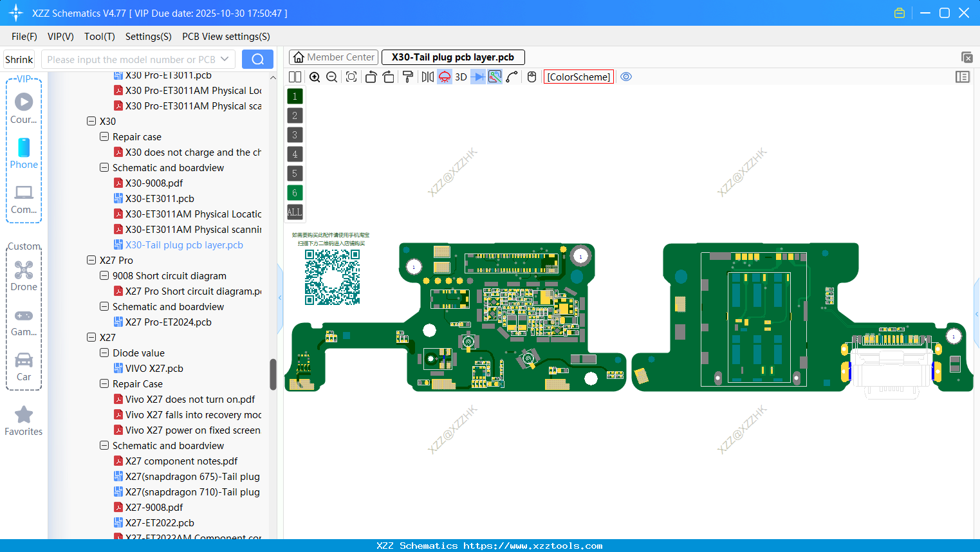Toggle layer visibility with eye icon
Image resolution: width=980 pixels, height=552 pixels.
[x=626, y=77]
